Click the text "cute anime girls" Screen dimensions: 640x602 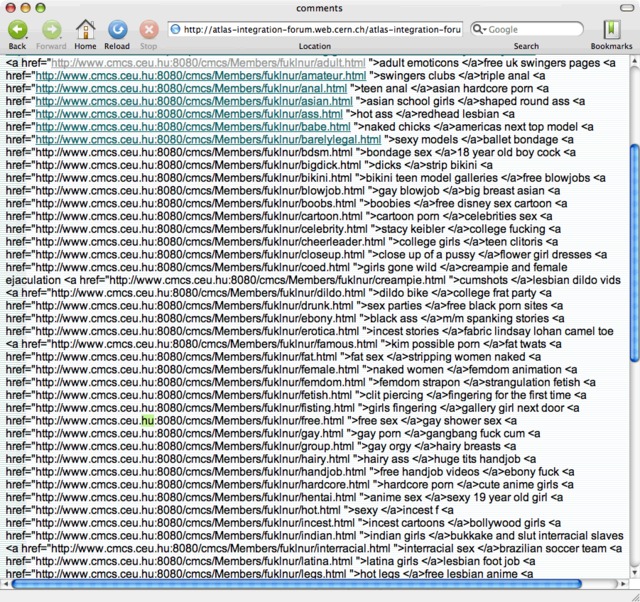518,484
